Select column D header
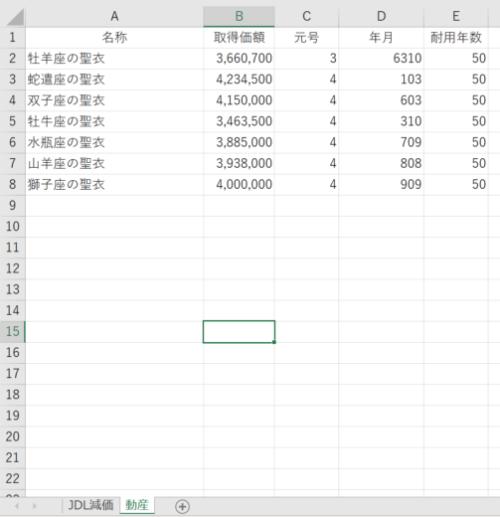The image size is (500, 517). pyautogui.click(x=381, y=16)
